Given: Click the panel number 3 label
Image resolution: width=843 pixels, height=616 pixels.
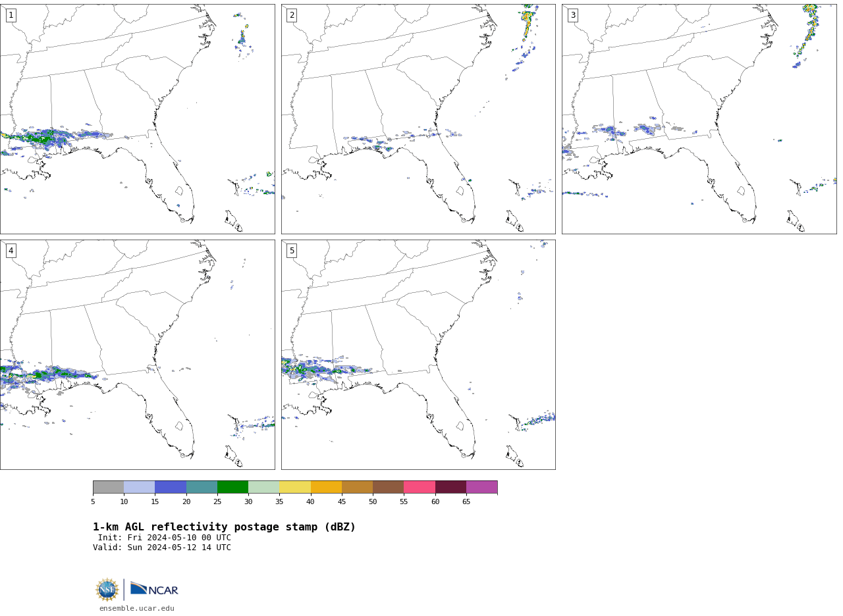Looking at the screenshot, I should [573, 15].
